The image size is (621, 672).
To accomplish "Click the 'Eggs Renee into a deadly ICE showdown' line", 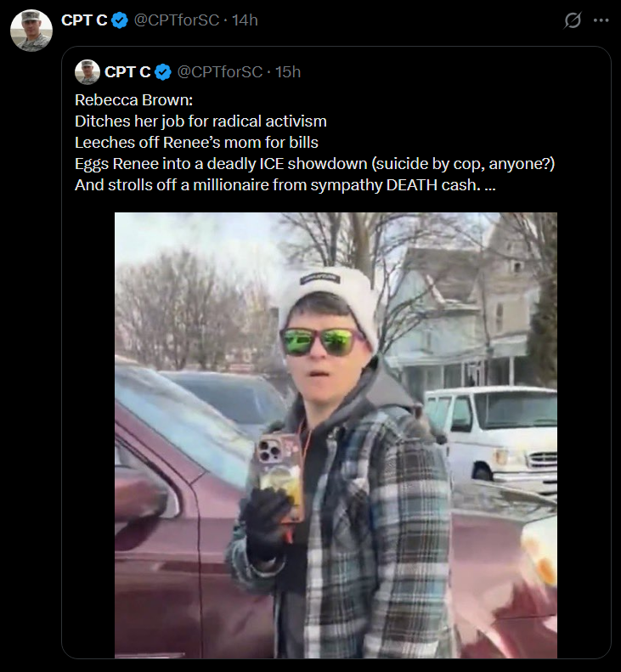I will point(314,164).
